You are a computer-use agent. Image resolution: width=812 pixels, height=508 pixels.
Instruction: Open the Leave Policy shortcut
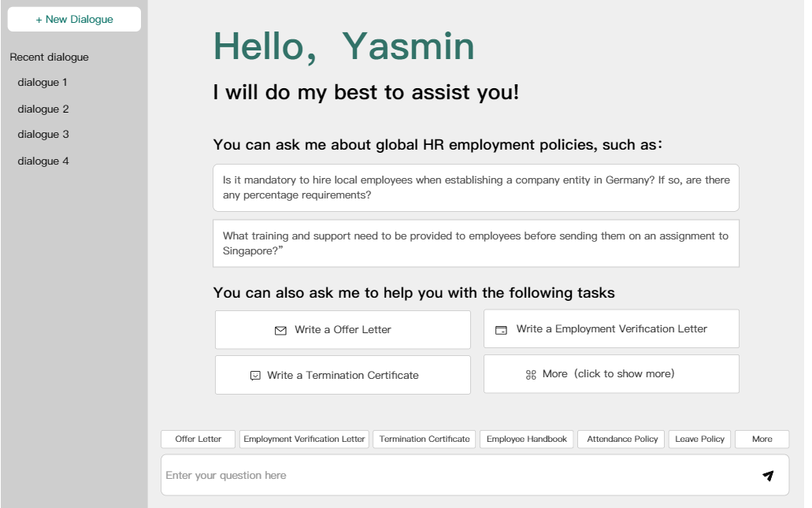coord(699,439)
